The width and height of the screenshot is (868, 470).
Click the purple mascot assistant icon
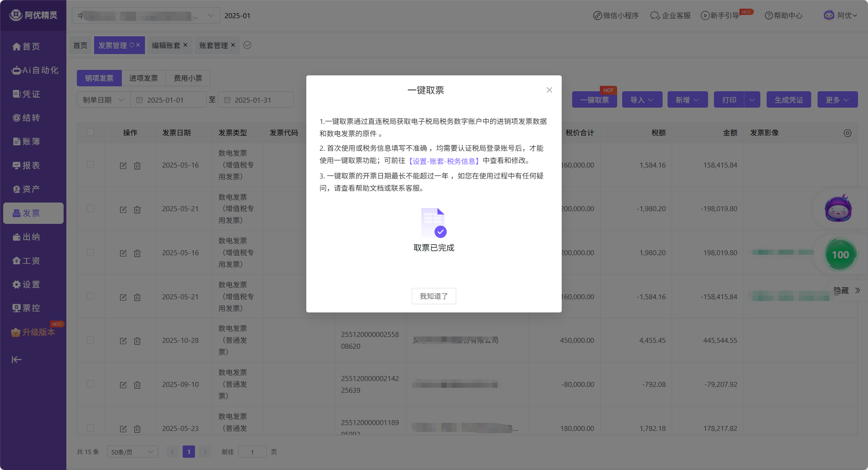click(838, 209)
